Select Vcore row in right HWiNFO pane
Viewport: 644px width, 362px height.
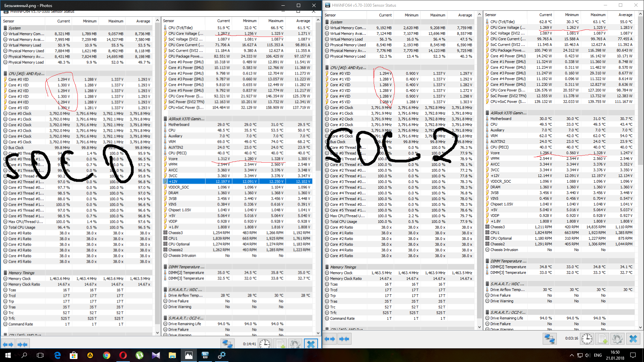(x=495, y=153)
